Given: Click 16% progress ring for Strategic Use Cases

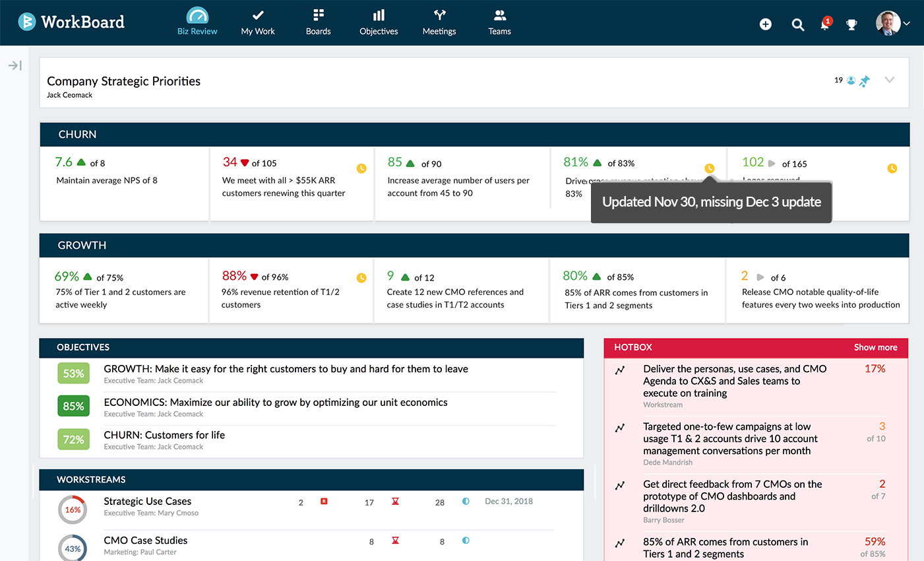Looking at the screenshot, I should (73, 510).
